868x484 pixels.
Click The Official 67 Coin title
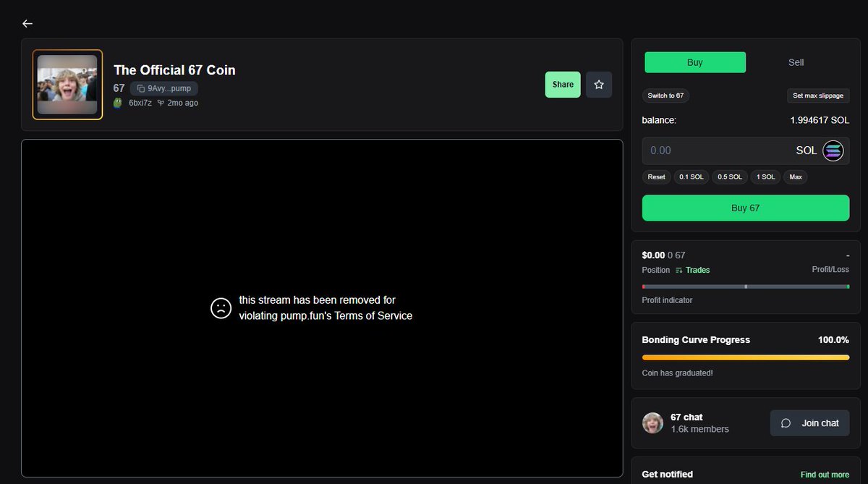point(174,70)
